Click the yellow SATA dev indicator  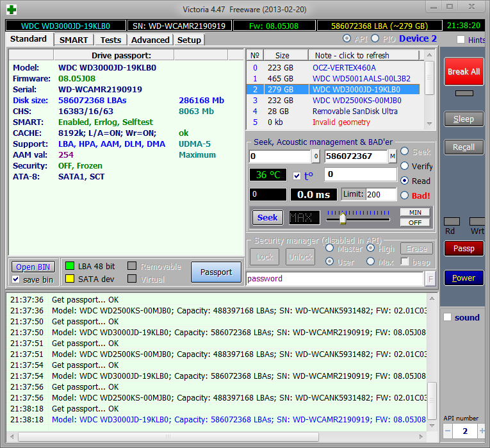[x=68, y=279]
